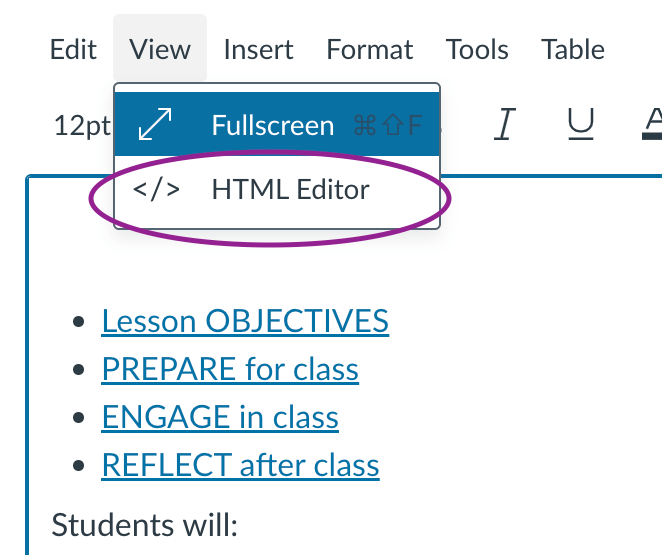Select the Fullscreen menu option label
The height and width of the screenshot is (555, 662).
click(x=272, y=125)
